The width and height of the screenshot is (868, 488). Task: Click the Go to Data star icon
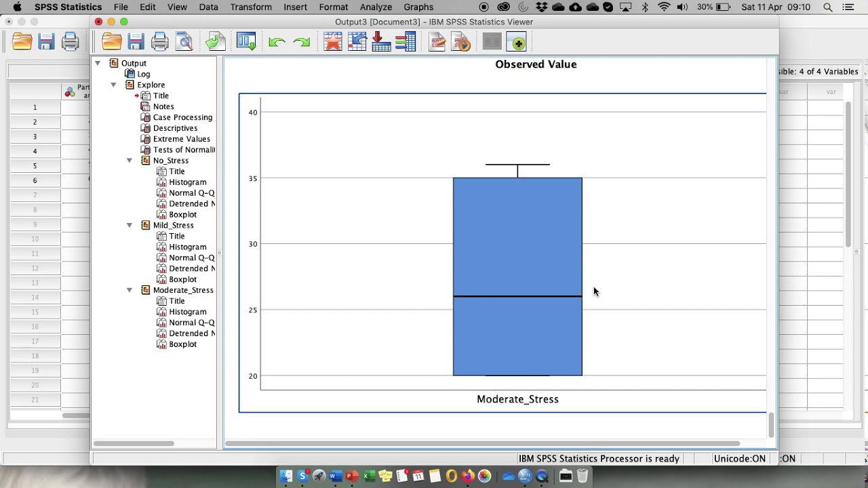tap(333, 42)
